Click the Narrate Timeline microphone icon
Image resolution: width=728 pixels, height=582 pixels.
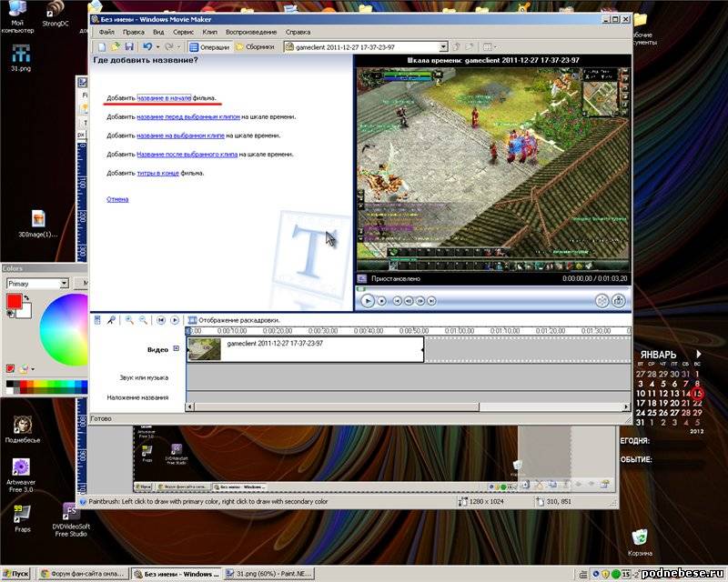click(x=111, y=320)
